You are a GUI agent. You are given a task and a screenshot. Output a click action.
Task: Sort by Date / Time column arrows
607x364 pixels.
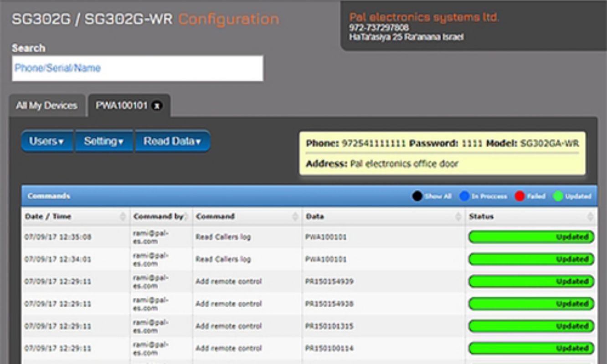coord(123,217)
